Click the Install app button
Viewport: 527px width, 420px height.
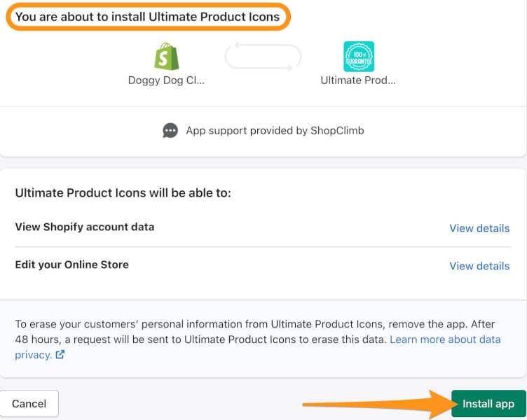point(488,403)
